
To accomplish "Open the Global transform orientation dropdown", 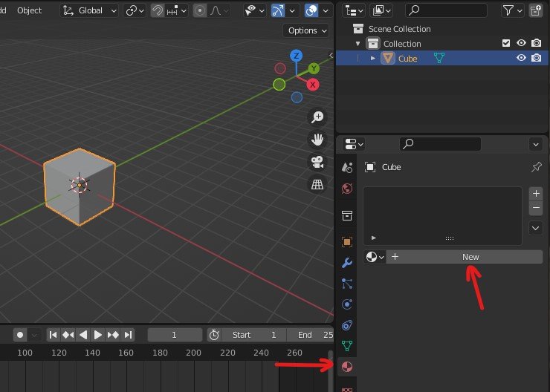I will pyautogui.click(x=89, y=10).
